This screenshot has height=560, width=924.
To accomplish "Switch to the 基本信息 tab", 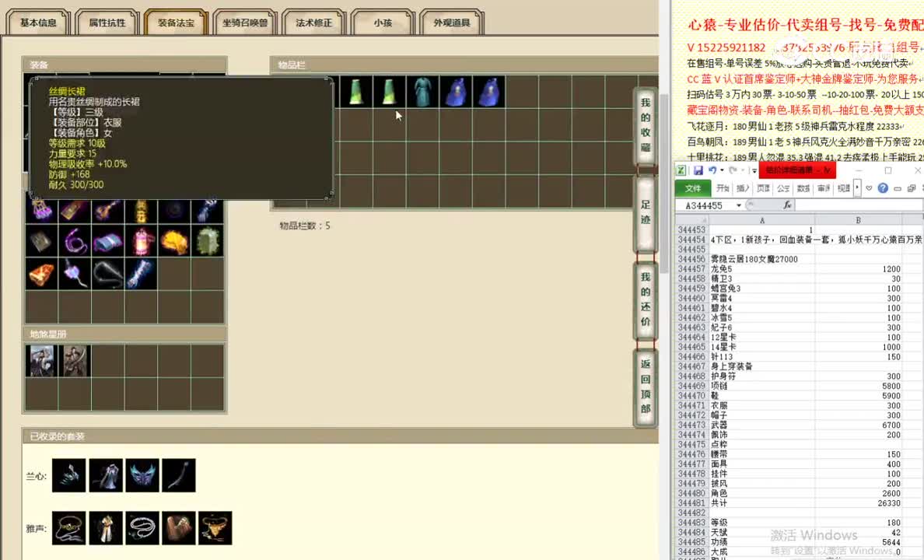I will (x=38, y=23).
